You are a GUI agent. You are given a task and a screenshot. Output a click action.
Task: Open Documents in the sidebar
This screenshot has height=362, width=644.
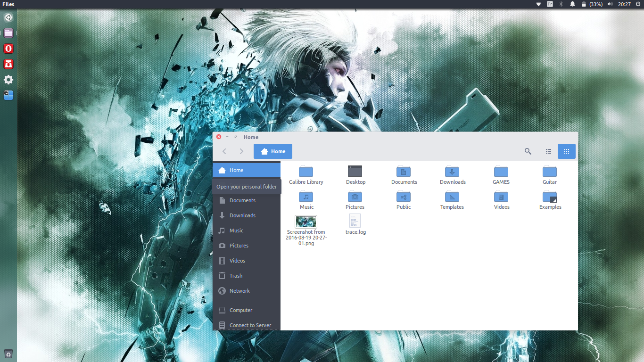click(247, 200)
